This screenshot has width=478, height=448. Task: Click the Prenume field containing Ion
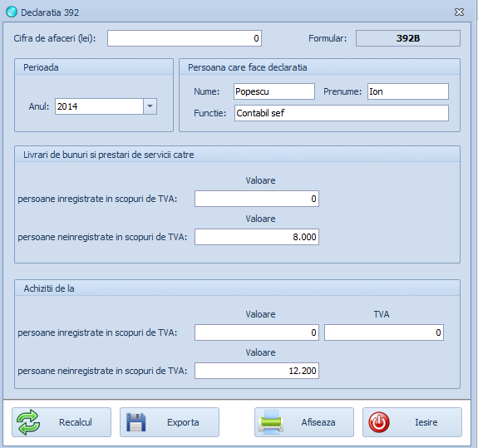pos(408,91)
